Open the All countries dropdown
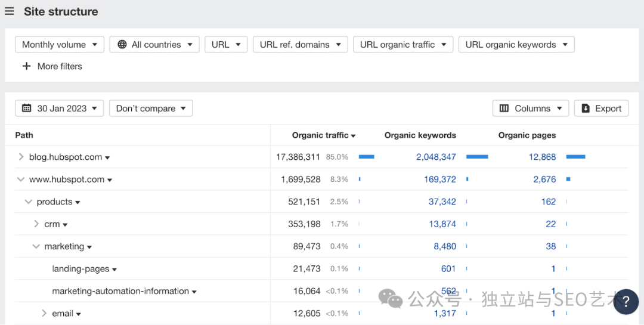This screenshot has height=325, width=644. 154,44
